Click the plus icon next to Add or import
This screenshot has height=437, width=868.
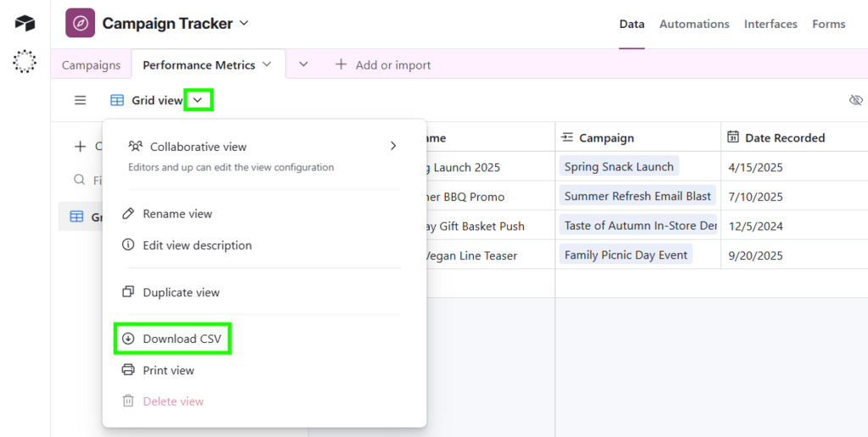coord(341,64)
